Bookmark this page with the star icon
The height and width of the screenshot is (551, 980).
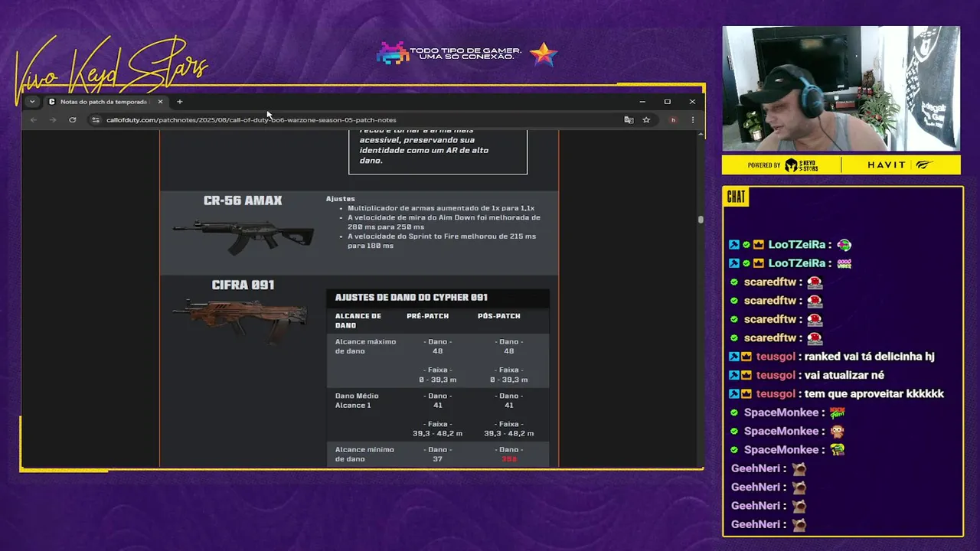(x=646, y=120)
